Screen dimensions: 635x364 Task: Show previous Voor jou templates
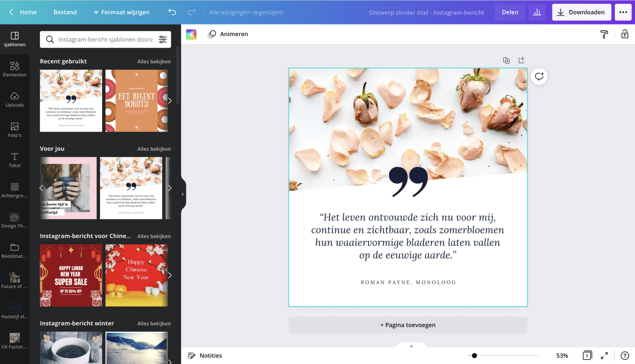click(x=41, y=188)
